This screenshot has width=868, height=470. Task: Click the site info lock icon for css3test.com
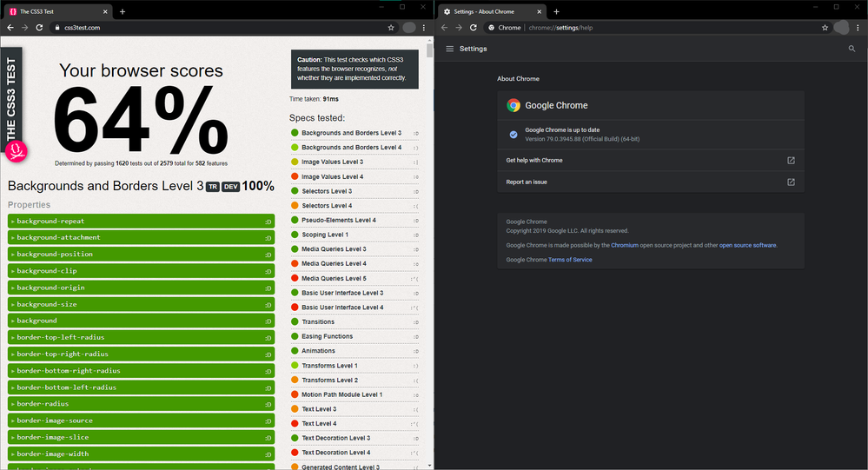pos(57,27)
